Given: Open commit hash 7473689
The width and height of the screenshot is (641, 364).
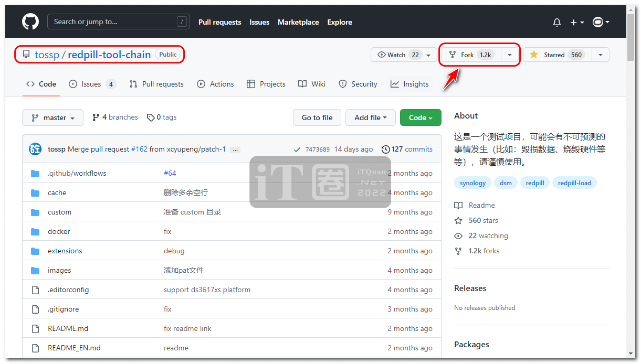Looking at the screenshot, I should [318, 149].
